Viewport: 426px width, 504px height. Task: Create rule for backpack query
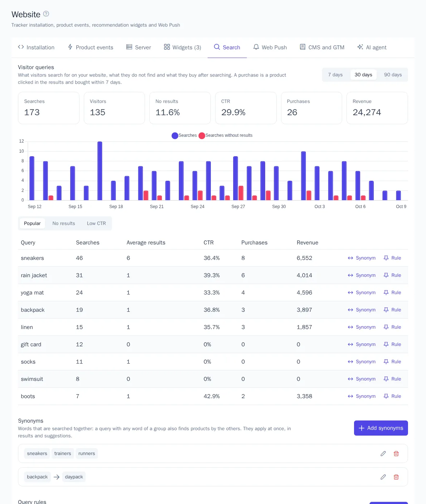(392, 310)
